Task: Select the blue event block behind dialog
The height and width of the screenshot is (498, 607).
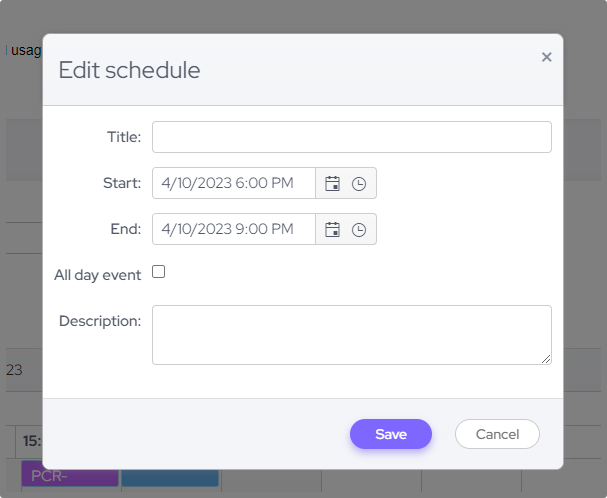Action: tap(170, 476)
